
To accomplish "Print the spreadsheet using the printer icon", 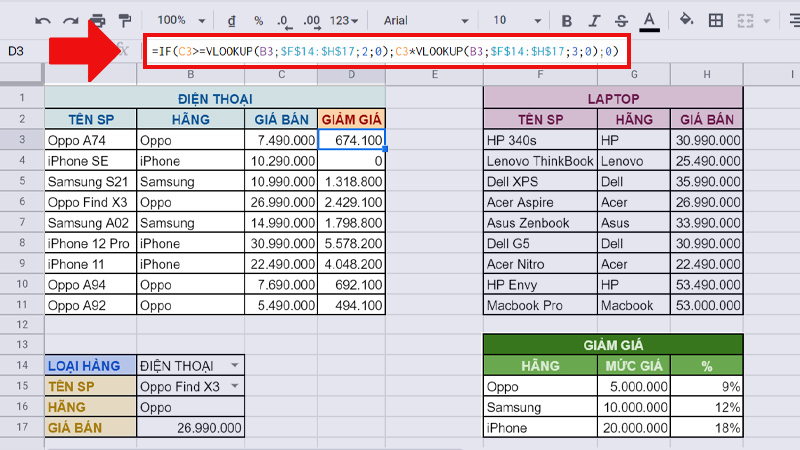I will click(x=97, y=20).
